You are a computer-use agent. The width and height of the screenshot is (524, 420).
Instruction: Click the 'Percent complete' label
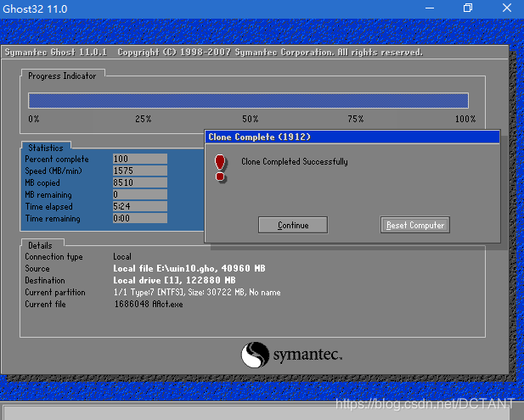point(57,160)
